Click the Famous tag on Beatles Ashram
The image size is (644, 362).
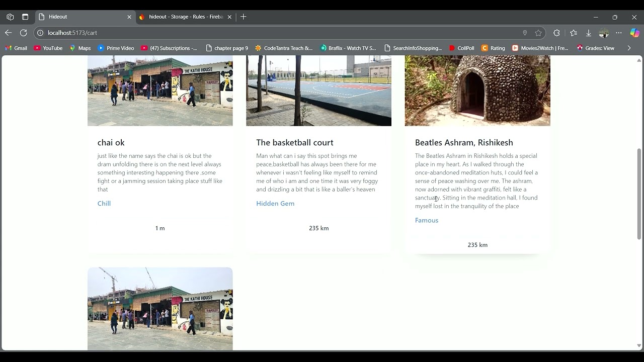427,220
